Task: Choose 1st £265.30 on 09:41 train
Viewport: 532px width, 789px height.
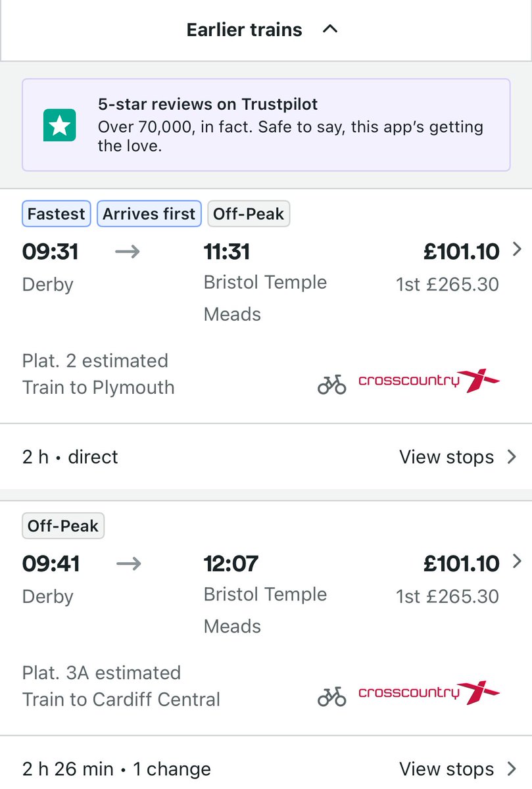Action: point(447,596)
